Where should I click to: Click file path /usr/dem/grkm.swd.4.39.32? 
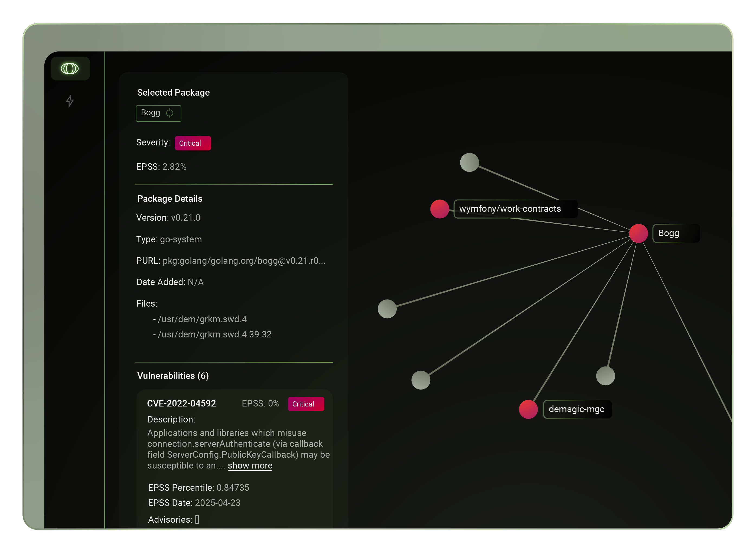[214, 334]
